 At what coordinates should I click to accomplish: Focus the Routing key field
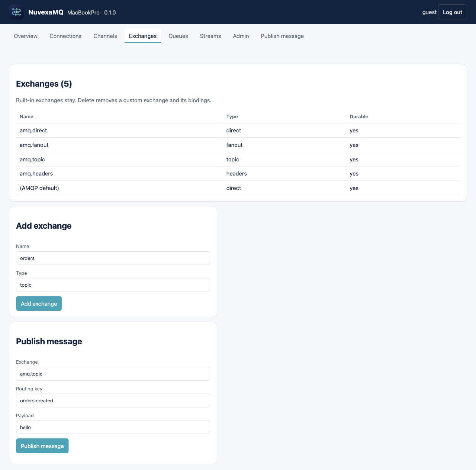[x=113, y=400]
